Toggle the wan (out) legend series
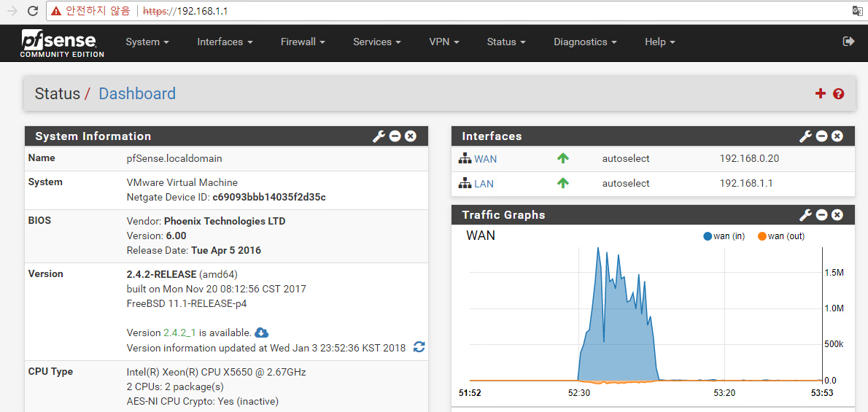Screen dimensions: 868x412 pyautogui.click(x=781, y=236)
